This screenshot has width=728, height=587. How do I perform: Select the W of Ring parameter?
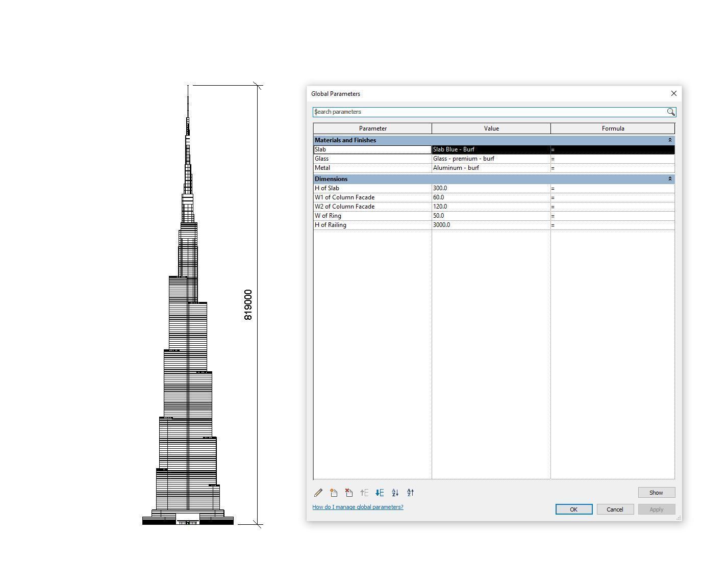372,216
